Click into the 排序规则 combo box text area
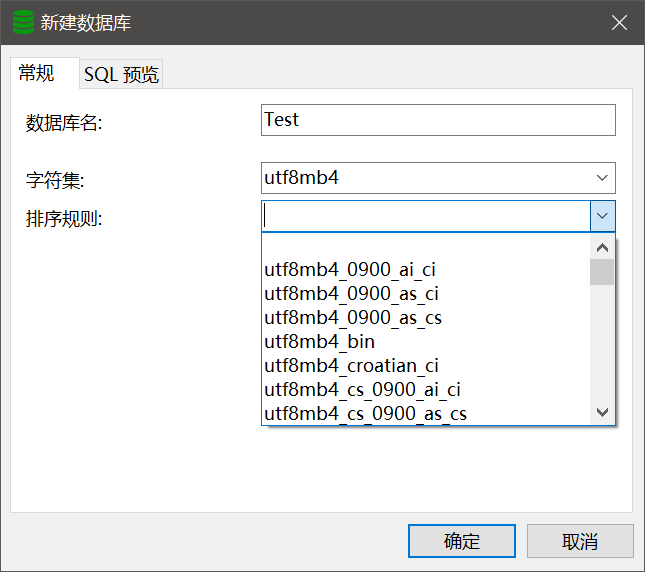Screen dimensions: 645x572 click(x=426, y=216)
